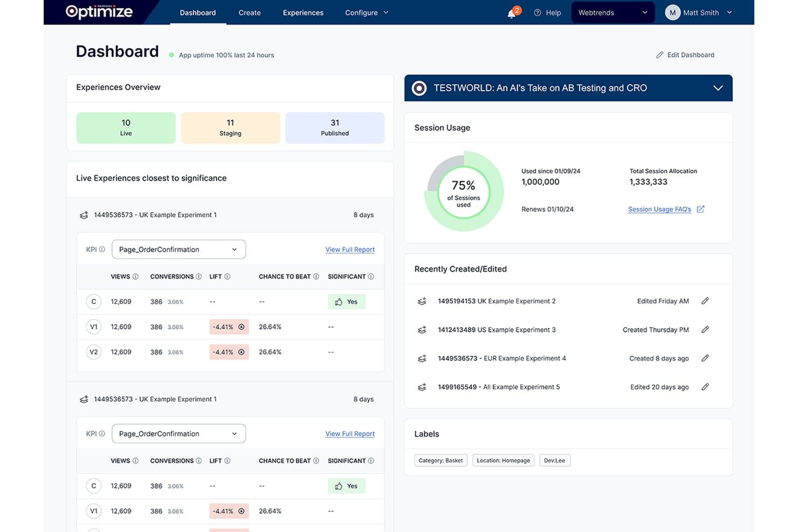This screenshot has height=532, width=798.
Task: Edit All Example Experiment 5 via pencil icon
Action: coord(705,386)
